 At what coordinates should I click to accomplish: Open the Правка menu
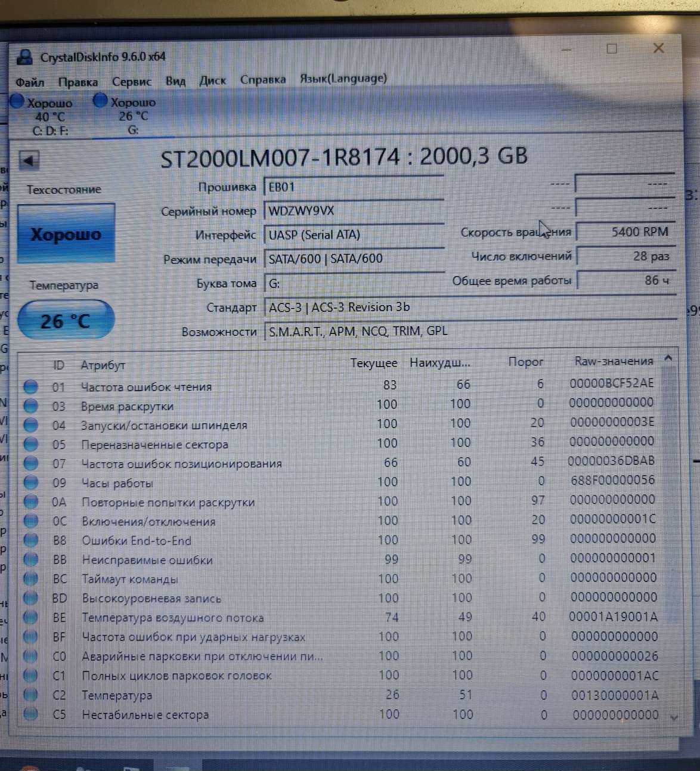(78, 82)
